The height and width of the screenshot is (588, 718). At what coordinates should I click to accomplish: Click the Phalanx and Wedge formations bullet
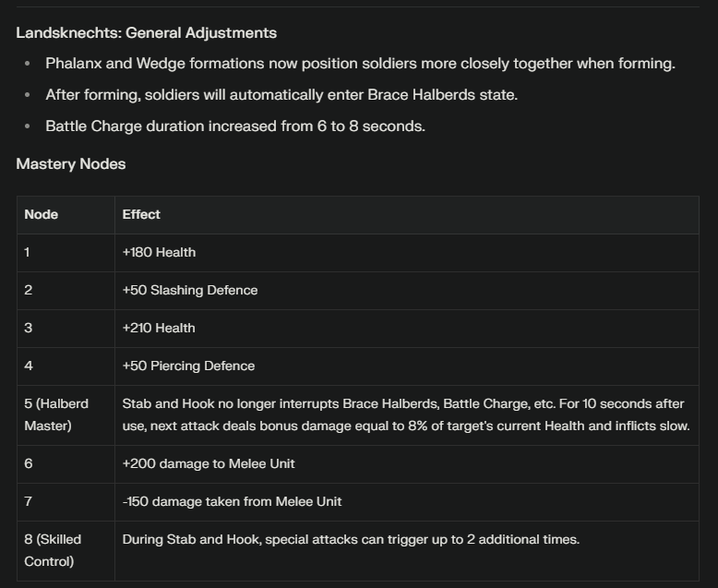pos(360,63)
